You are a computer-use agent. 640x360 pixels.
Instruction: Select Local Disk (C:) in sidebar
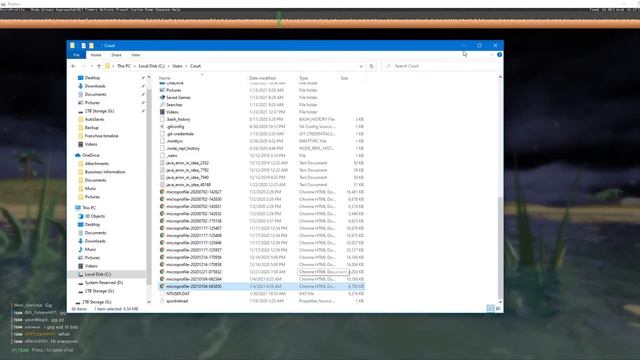[x=98, y=274]
